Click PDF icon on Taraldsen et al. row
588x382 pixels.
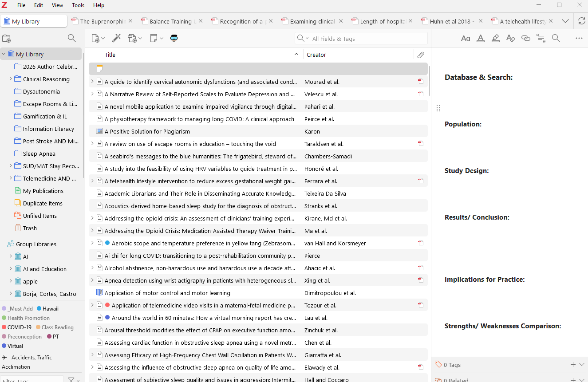pyautogui.click(x=420, y=144)
